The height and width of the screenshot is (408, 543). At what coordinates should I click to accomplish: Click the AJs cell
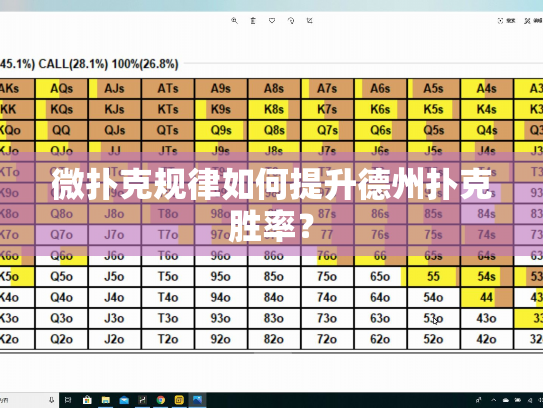click(115, 89)
